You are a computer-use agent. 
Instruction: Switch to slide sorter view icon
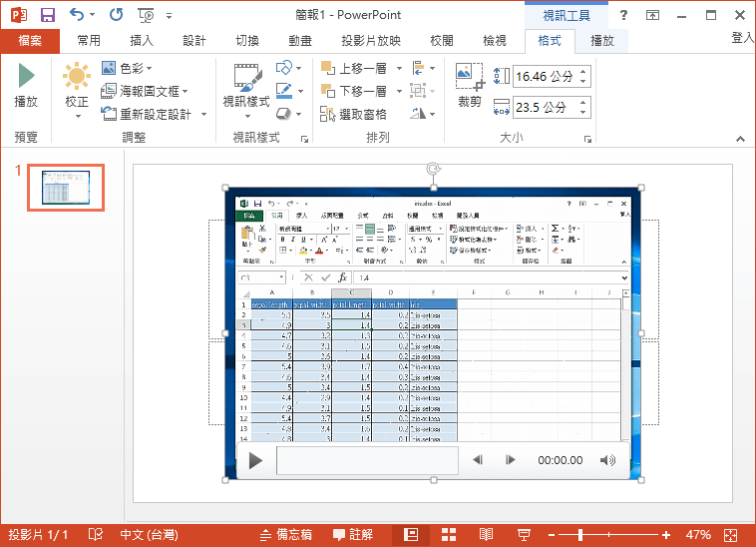[449, 535]
